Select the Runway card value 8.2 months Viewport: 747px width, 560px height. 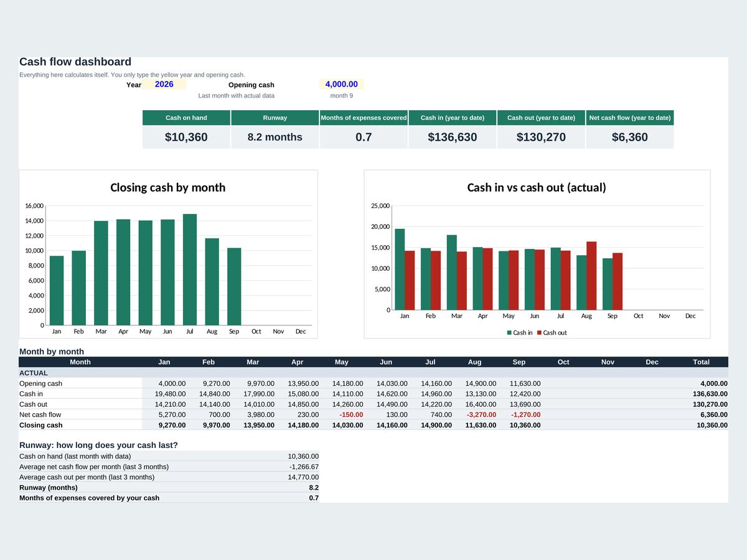[x=275, y=138]
